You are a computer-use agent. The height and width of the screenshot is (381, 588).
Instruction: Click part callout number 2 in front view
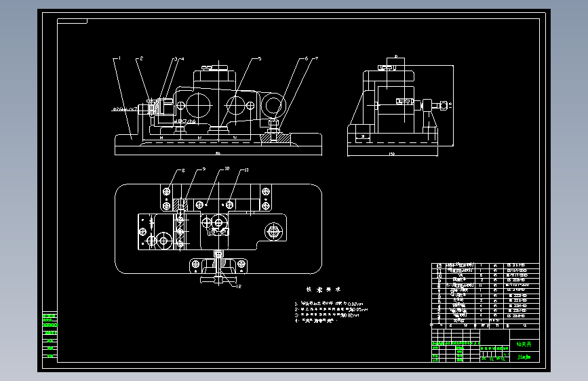(x=141, y=58)
